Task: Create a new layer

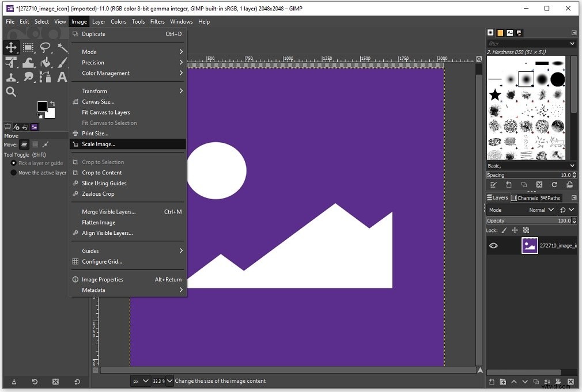Action: coord(493,382)
